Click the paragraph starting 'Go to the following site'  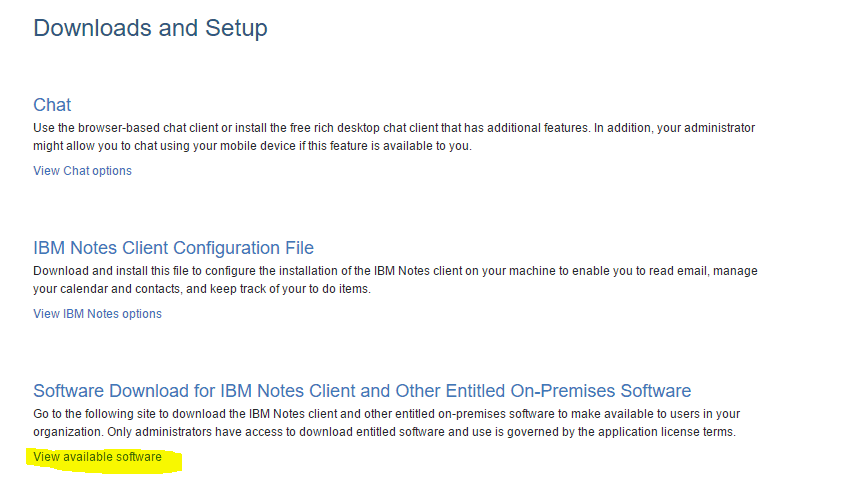[386, 423]
